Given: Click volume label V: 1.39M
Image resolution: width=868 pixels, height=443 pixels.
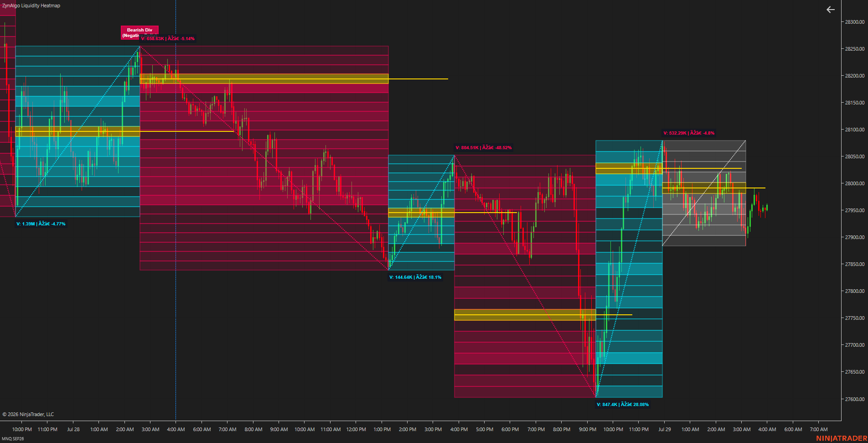Looking at the screenshot, I should click(41, 224).
